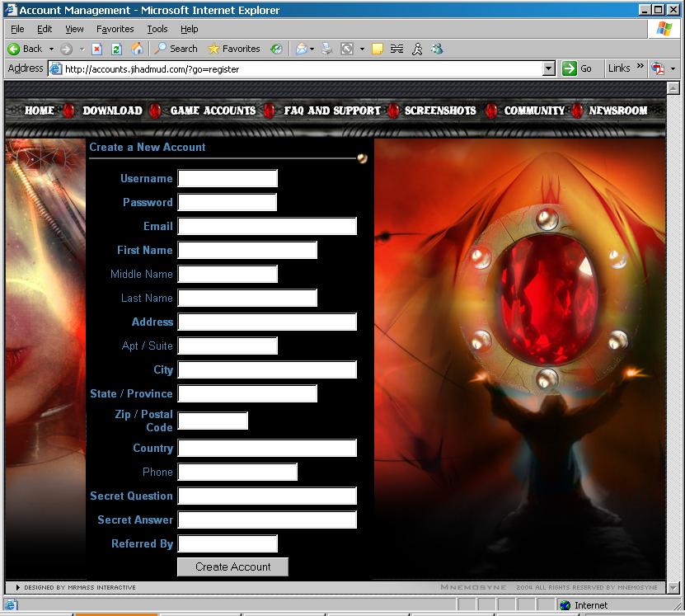The image size is (685, 616).
Task: Expand the Edit icon dropdown arrow
Action: (x=362, y=49)
